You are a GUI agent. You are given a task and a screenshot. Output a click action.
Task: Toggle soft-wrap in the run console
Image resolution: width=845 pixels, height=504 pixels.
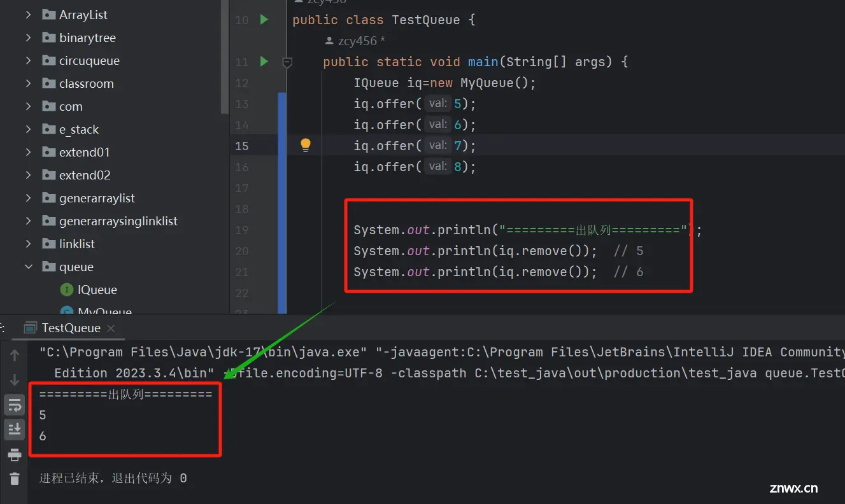pos(15,405)
